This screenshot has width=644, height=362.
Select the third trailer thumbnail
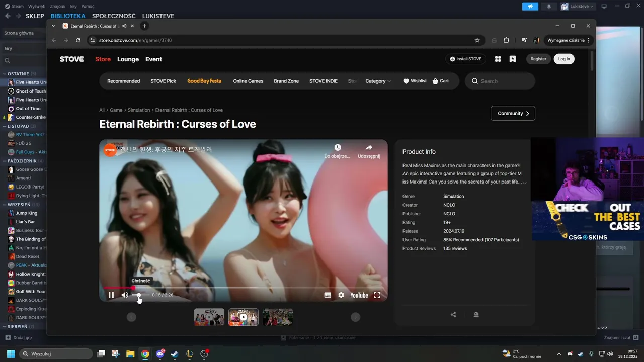[x=278, y=317]
